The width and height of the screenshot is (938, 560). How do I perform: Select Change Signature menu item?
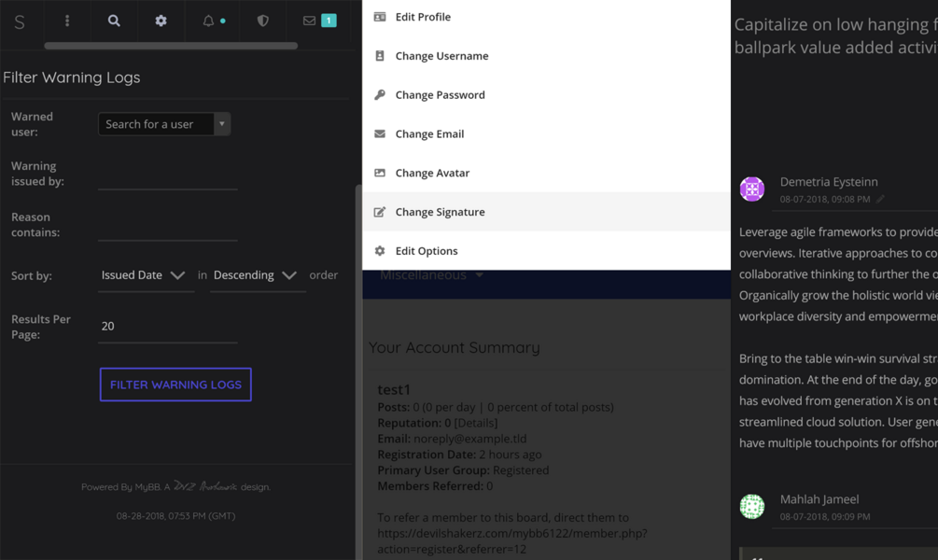pos(440,212)
